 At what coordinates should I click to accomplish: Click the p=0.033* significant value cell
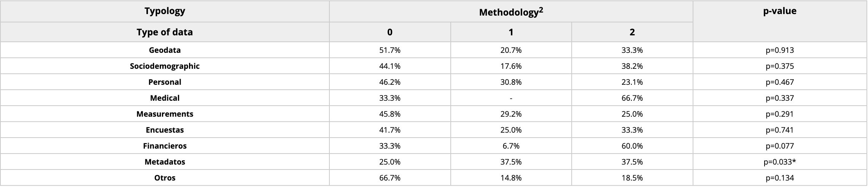point(779,162)
